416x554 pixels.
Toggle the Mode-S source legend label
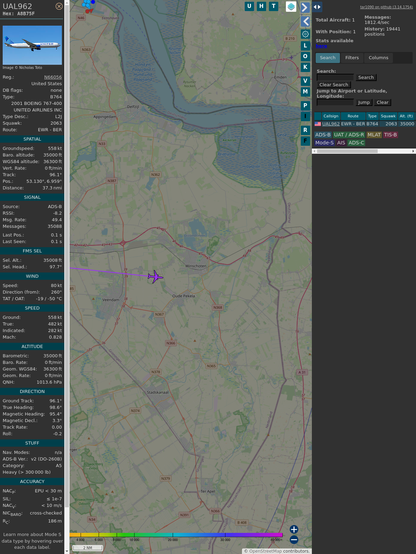324,143
